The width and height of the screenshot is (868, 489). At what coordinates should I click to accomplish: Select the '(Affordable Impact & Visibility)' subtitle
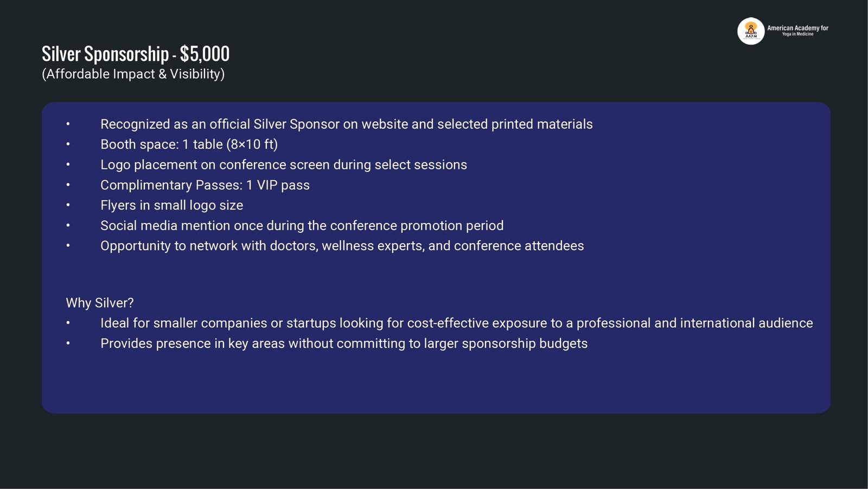[x=133, y=74]
